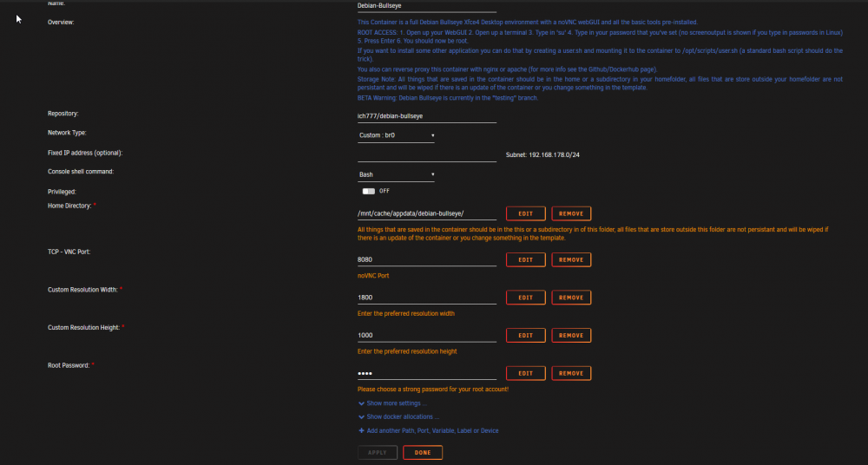
Task: Click the Privileged label
Action: point(62,192)
